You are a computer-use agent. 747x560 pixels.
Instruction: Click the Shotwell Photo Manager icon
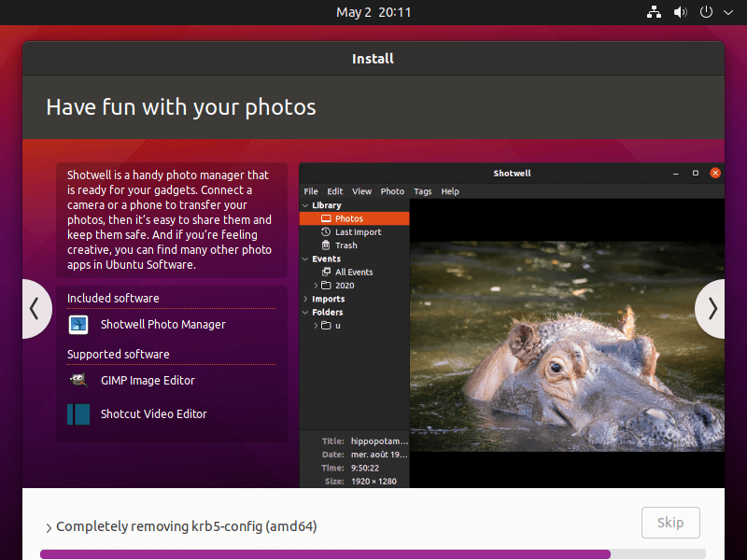(78, 325)
